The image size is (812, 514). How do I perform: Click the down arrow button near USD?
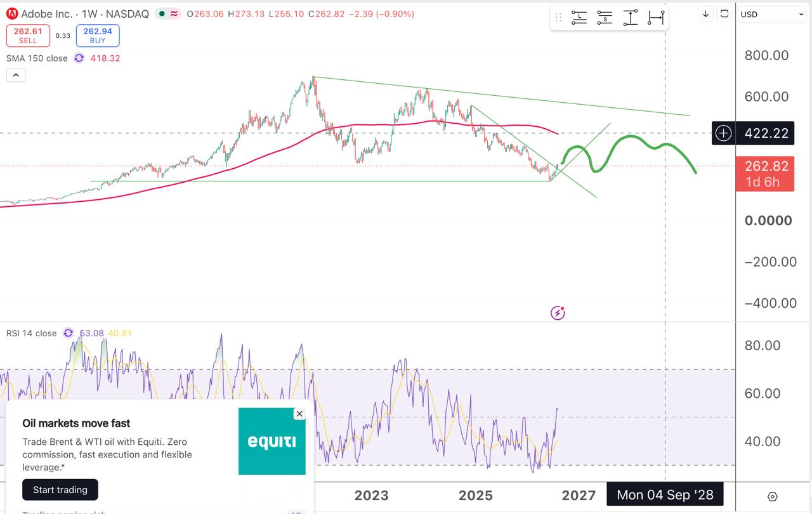tap(705, 14)
